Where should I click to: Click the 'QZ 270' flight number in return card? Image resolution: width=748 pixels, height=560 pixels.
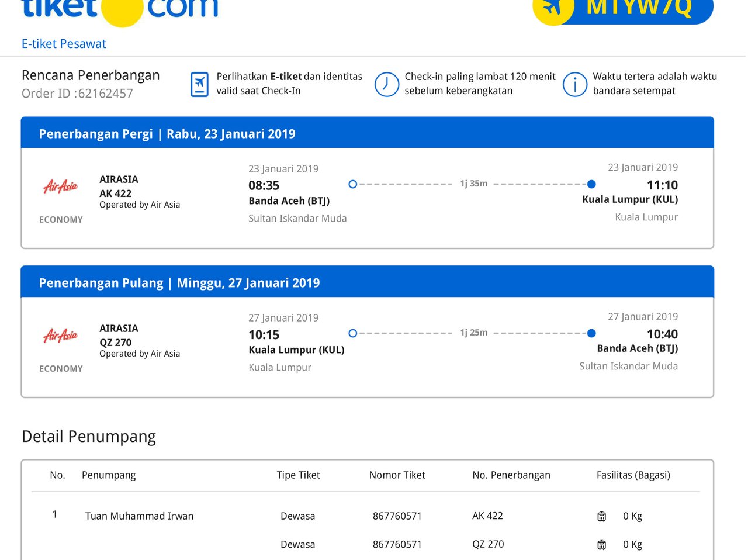tap(115, 343)
